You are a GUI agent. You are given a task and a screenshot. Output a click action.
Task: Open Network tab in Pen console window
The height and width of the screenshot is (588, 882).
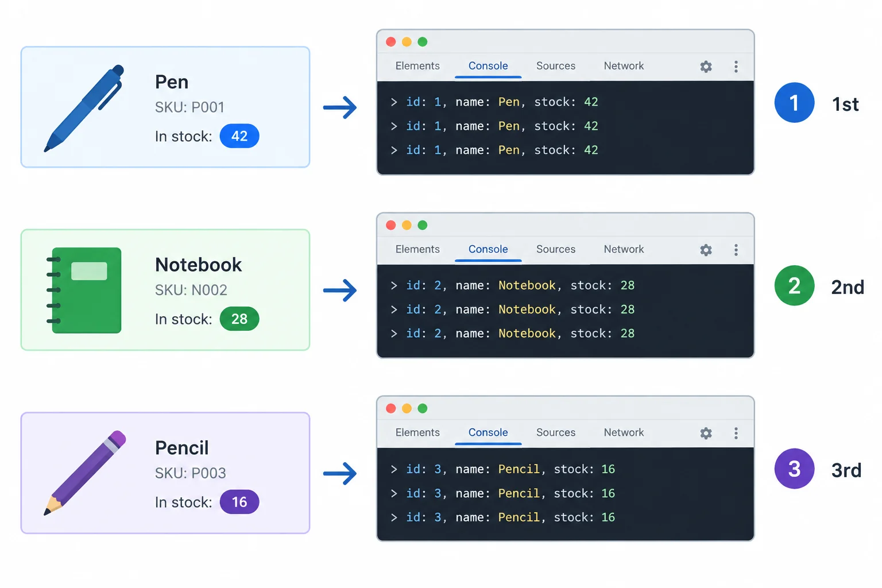[624, 66]
